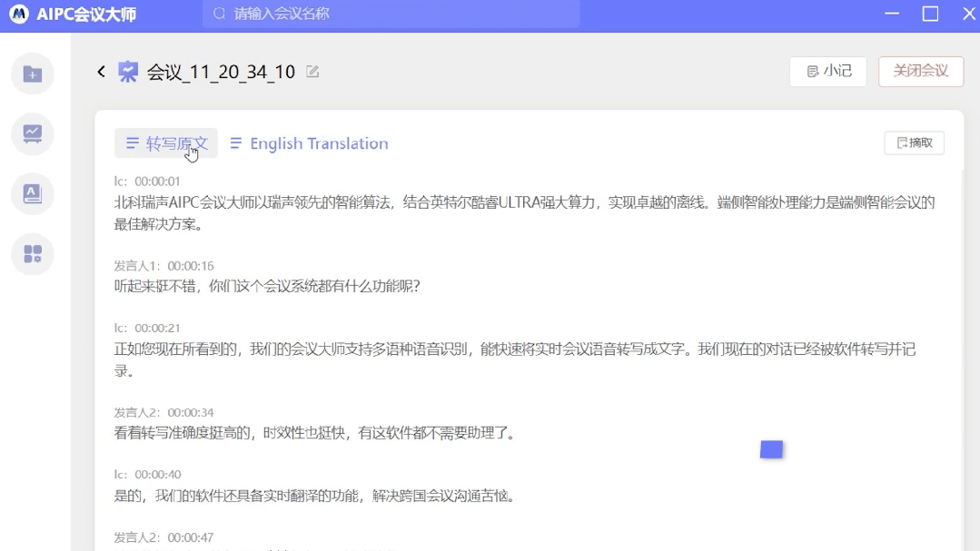The width and height of the screenshot is (980, 551).
Task: Switch to the 转写原文 tab
Action: pos(166,143)
